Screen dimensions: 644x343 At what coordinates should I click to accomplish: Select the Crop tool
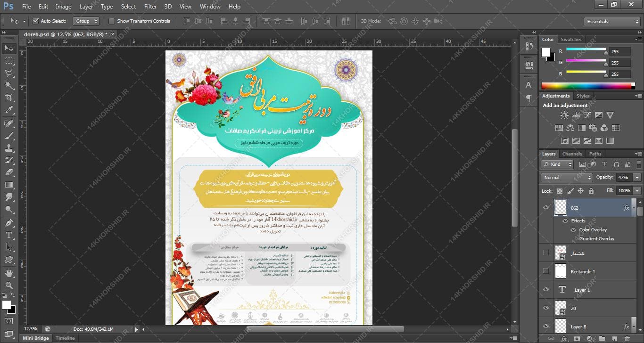click(9, 98)
